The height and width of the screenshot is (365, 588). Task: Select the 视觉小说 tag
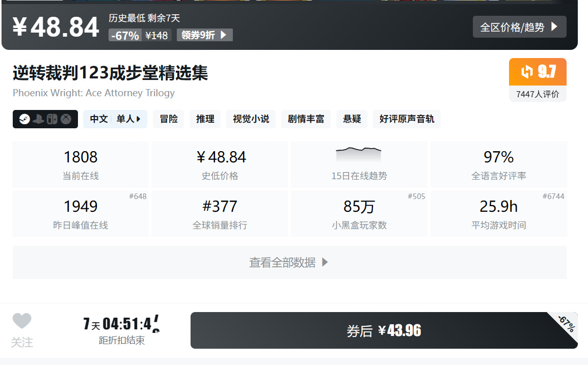pyautogui.click(x=251, y=119)
